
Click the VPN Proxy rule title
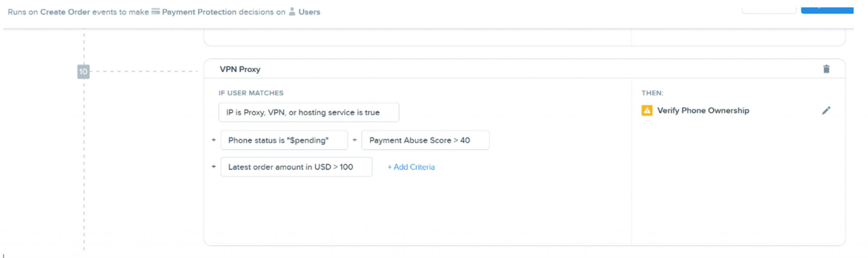(240, 69)
